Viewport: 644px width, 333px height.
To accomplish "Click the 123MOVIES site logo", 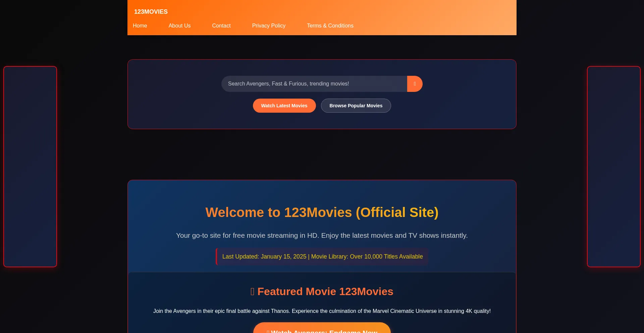I will pyautogui.click(x=151, y=12).
